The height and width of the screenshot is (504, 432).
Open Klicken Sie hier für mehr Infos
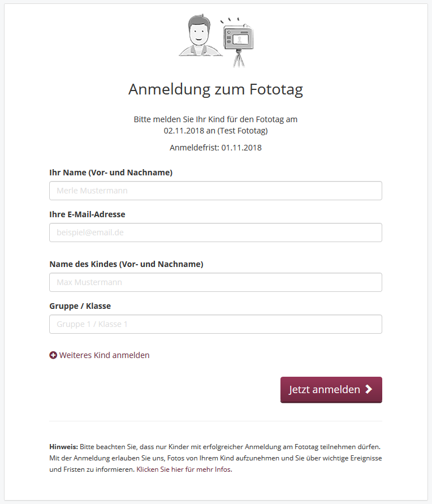tap(184, 469)
